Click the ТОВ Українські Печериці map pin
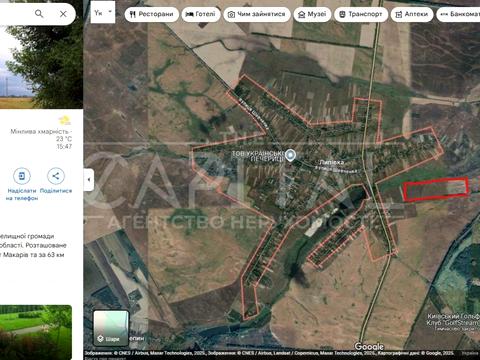 tap(291, 155)
